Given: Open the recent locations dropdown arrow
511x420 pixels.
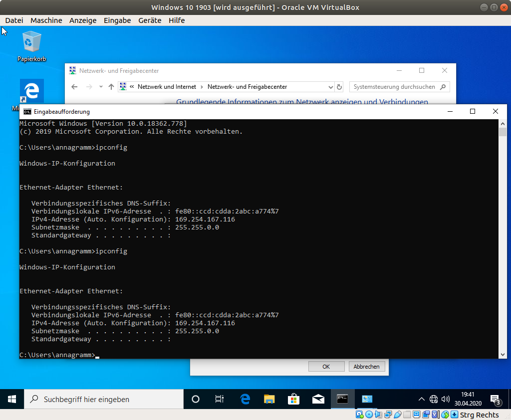Looking at the screenshot, I should (x=101, y=87).
